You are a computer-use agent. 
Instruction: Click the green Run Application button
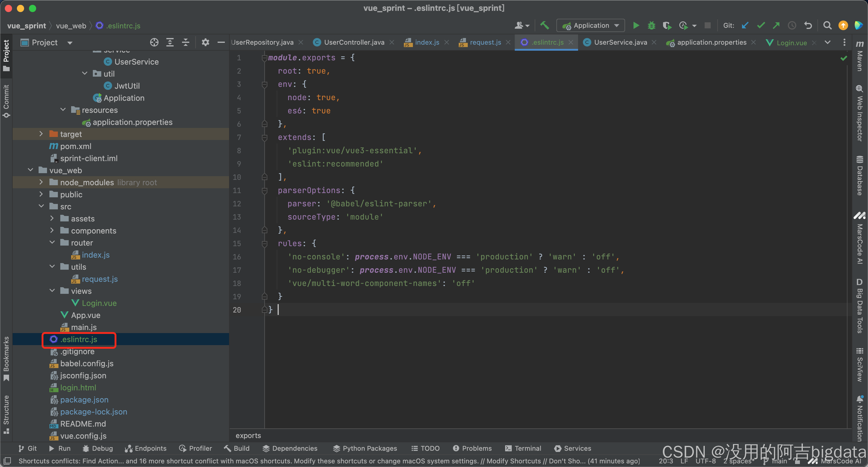[x=636, y=26]
